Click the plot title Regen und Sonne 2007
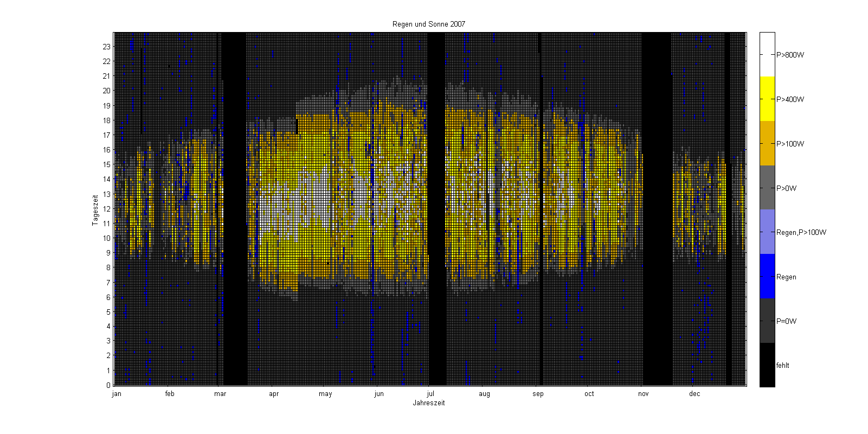 tap(428, 24)
